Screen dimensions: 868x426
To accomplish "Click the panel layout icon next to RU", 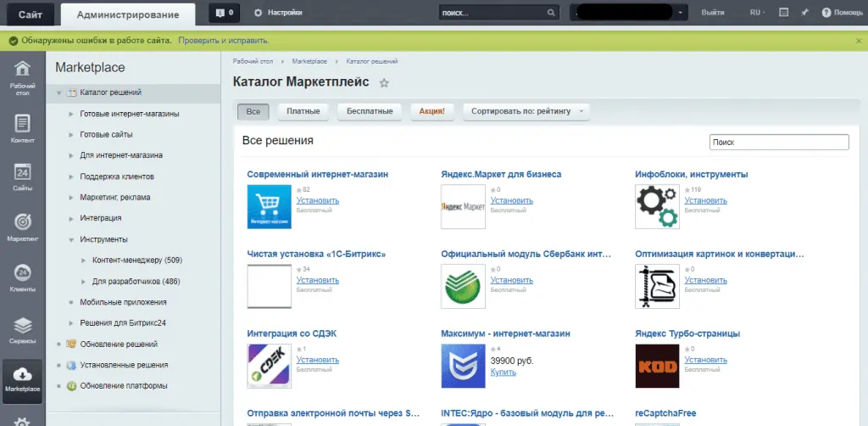I will click(783, 12).
